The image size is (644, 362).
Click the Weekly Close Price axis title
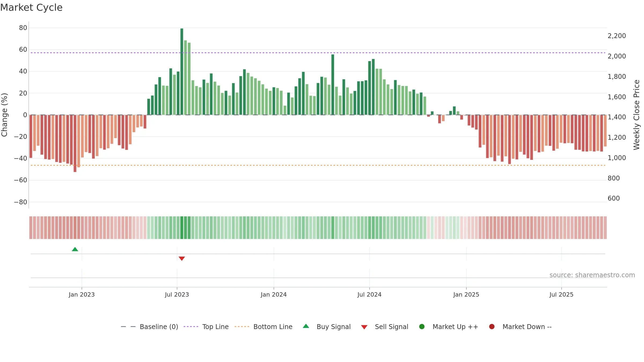tap(637, 115)
